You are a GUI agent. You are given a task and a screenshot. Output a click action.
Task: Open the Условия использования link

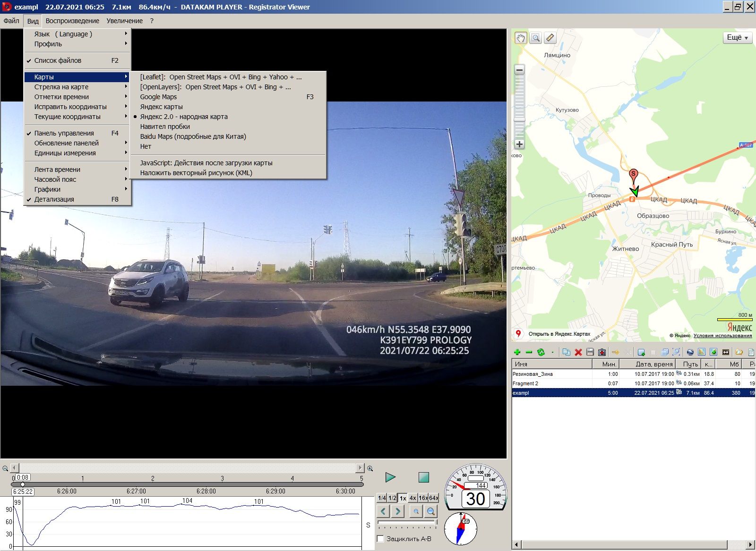pyautogui.click(x=722, y=336)
